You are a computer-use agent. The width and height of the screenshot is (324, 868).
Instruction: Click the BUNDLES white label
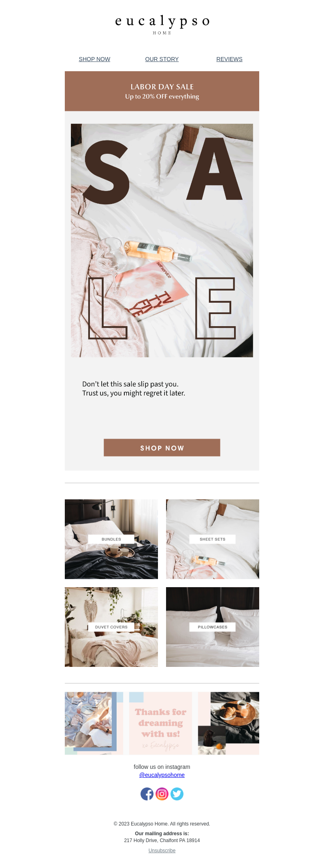coord(111,539)
